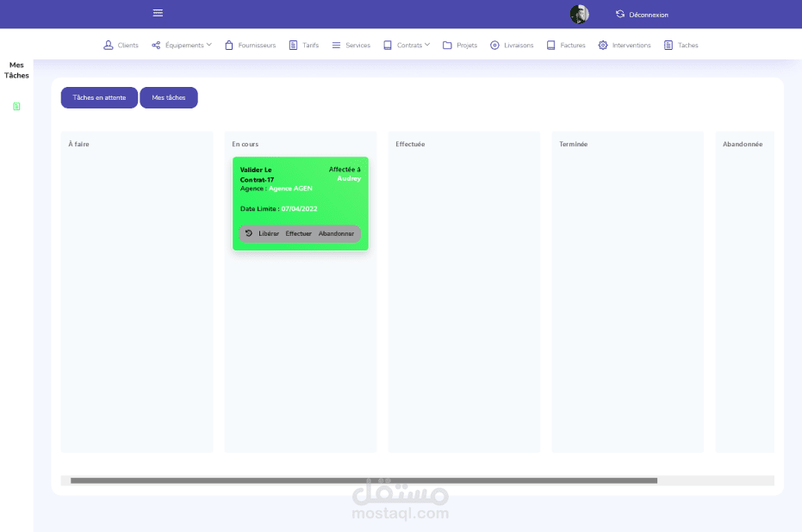This screenshot has height=532, width=802.
Task: Click the Fournisseurs bag icon
Action: (x=228, y=45)
